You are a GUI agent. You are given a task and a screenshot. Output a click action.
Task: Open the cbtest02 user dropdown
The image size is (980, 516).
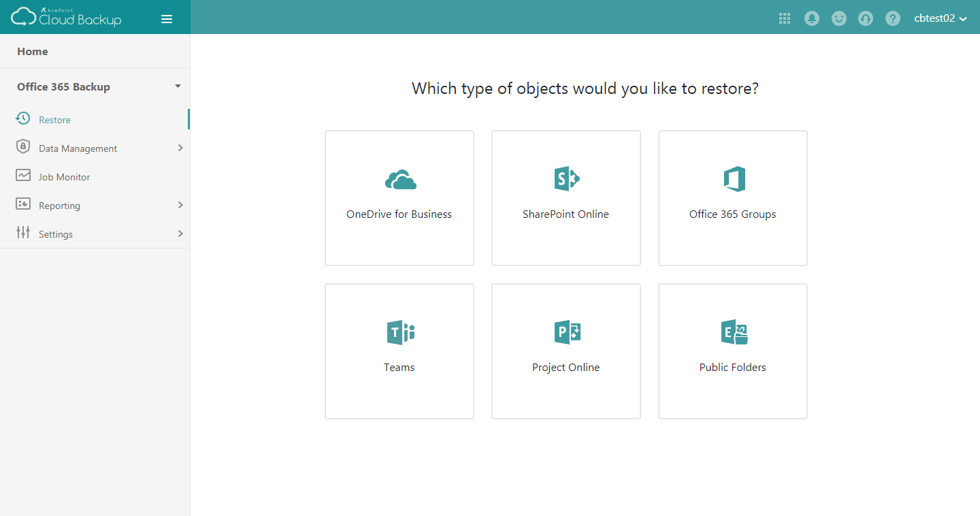pyautogui.click(x=941, y=18)
